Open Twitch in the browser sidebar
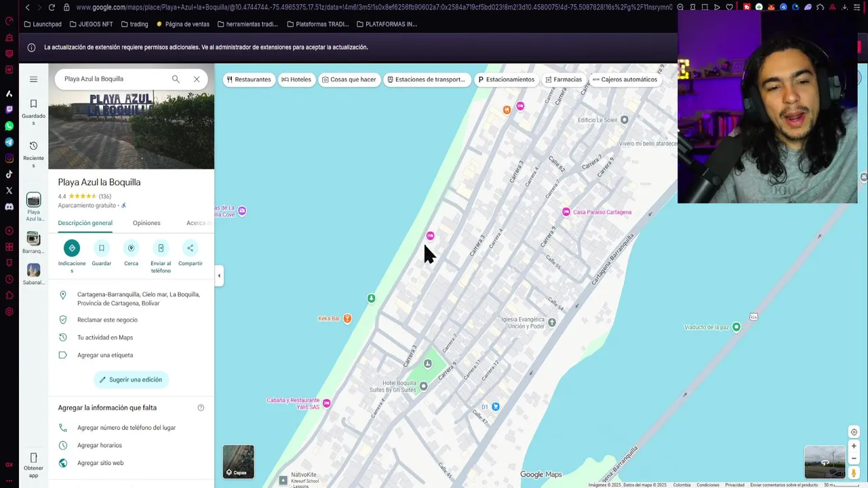868x488 pixels. (9, 110)
